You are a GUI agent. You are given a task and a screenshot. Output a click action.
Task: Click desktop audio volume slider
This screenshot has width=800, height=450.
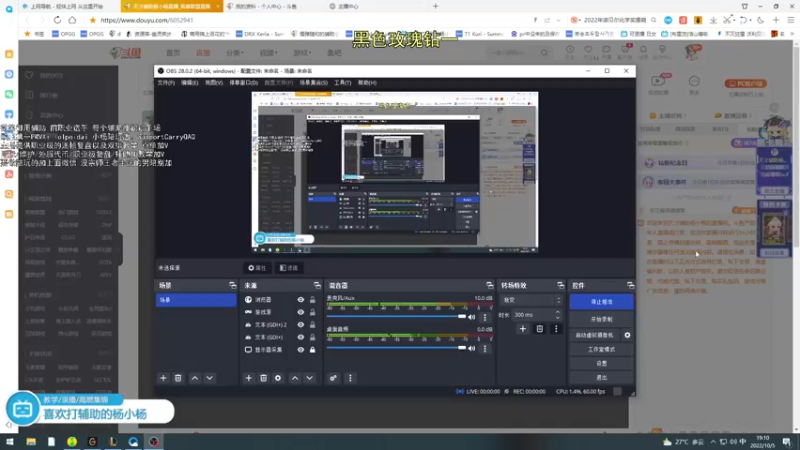coord(396,348)
